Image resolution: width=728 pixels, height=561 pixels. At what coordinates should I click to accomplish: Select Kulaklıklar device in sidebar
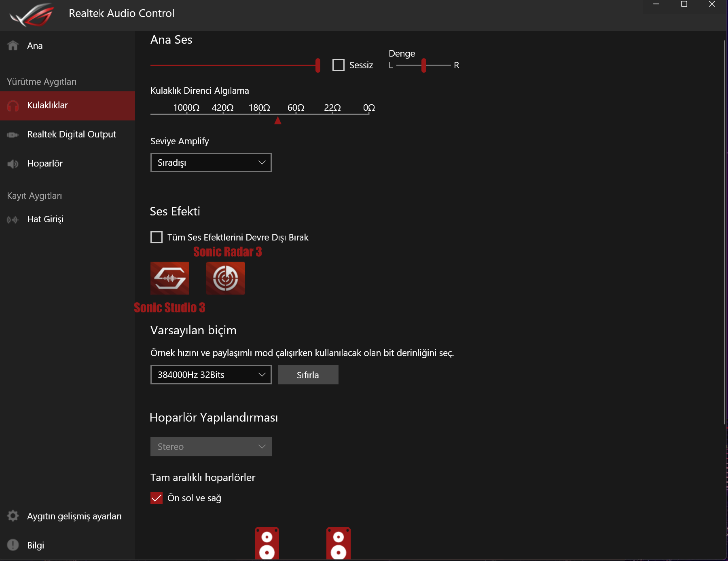pyautogui.click(x=68, y=105)
